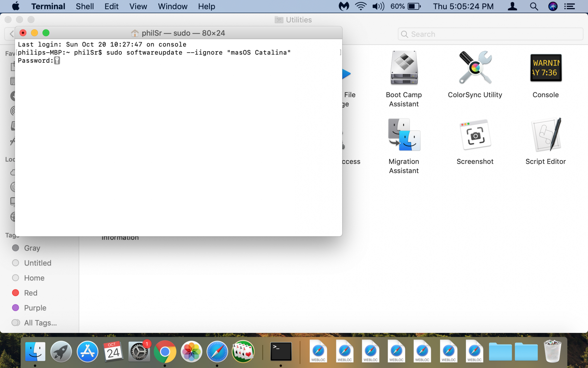Open the View menu

coord(138,6)
